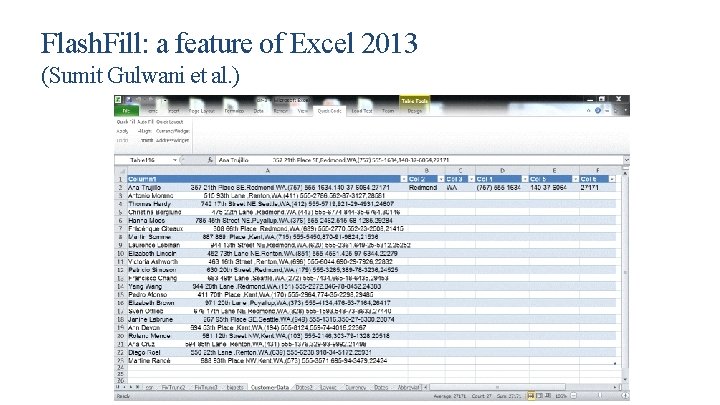Image resolution: width=720 pixels, height=405 pixels.
Task: Open the green File tab
Action: [127, 111]
